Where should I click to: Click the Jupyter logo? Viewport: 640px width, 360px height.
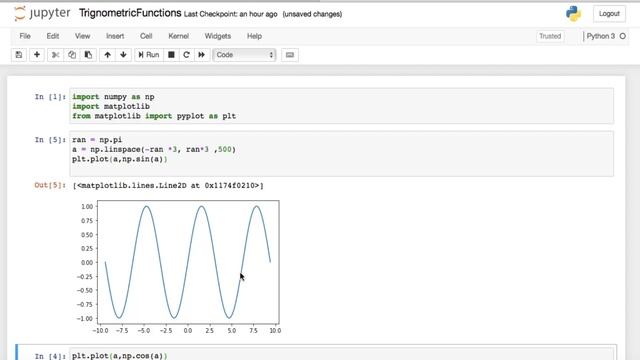(x=42, y=13)
